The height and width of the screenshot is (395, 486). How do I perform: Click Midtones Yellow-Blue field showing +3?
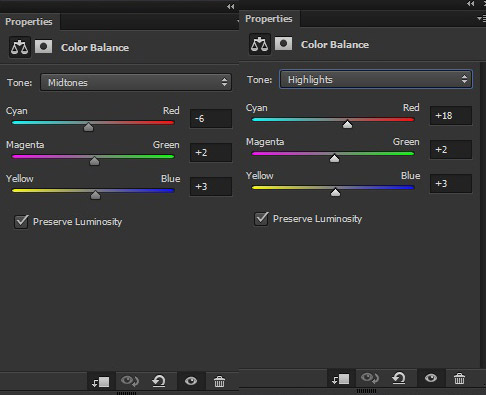211,187
